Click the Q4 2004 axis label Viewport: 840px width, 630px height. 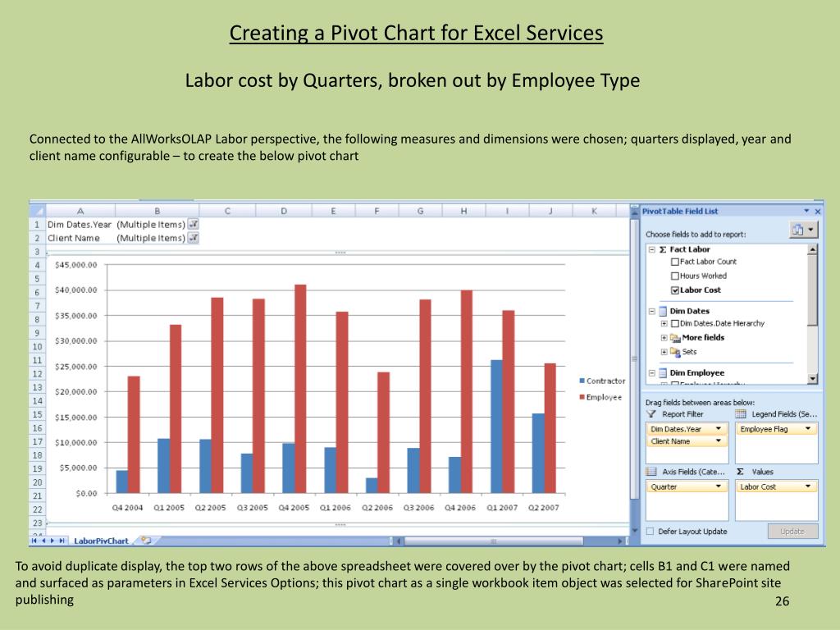(127, 507)
